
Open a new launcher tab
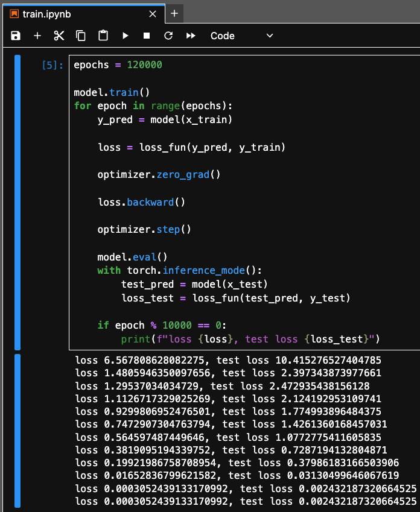[174, 13]
